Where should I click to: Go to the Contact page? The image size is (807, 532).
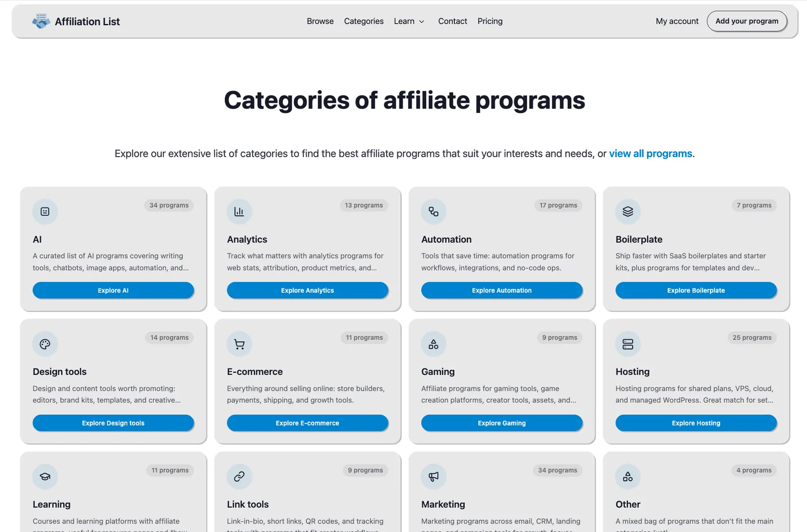[452, 21]
